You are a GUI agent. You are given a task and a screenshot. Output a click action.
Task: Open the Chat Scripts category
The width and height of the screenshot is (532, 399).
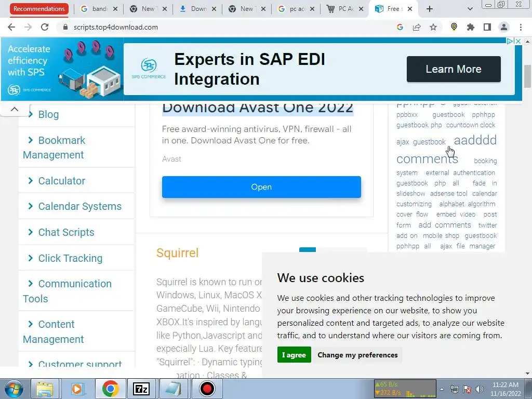pyautogui.click(x=66, y=232)
